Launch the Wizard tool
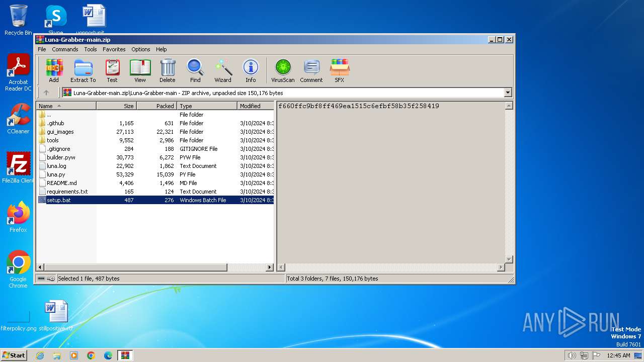The height and width of the screenshot is (362, 644). coord(223,70)
